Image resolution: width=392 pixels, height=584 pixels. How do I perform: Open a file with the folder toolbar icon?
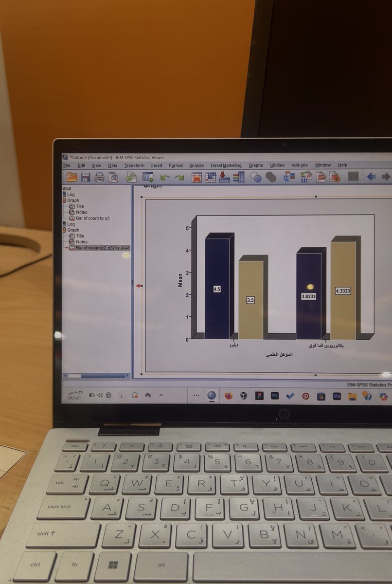click(x=71, y=177)
